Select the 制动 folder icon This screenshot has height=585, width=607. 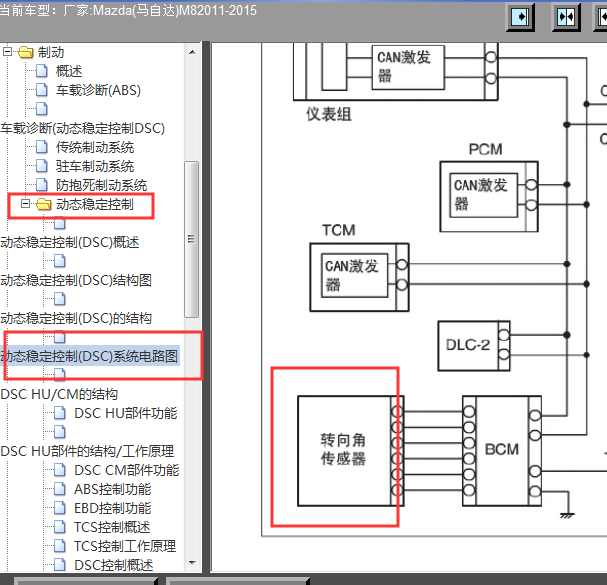26,52
